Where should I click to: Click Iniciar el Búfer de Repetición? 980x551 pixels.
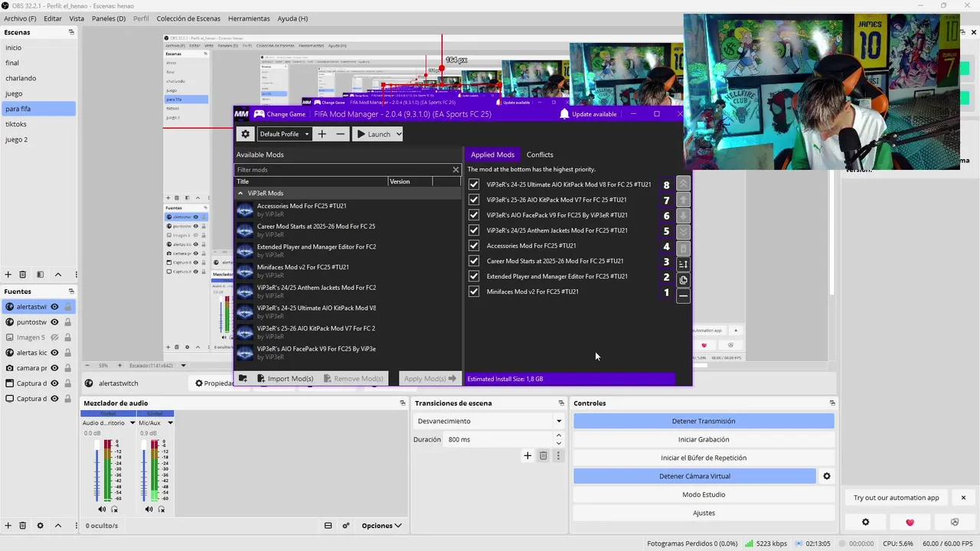coord(704,458)
